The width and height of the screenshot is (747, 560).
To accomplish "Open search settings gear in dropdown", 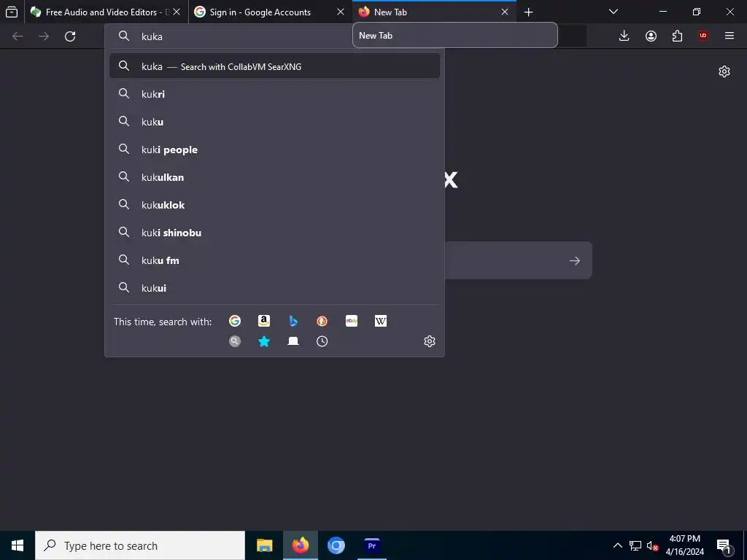I will click(x=429, y=341).
